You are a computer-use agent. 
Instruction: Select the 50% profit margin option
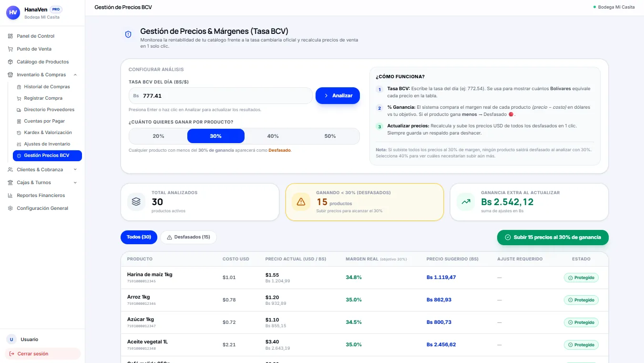pyautogui.click(x=330, y=136)
